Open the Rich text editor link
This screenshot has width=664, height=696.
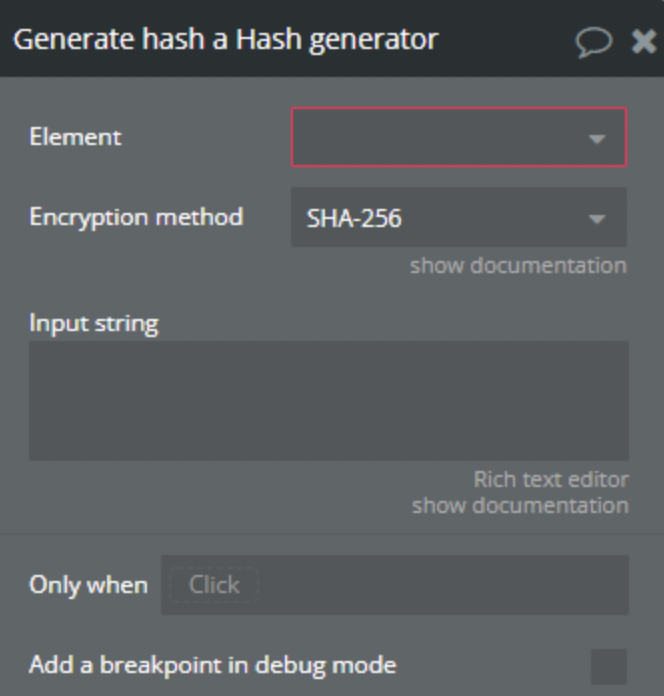pyautogui.click(x=551, y=480)
